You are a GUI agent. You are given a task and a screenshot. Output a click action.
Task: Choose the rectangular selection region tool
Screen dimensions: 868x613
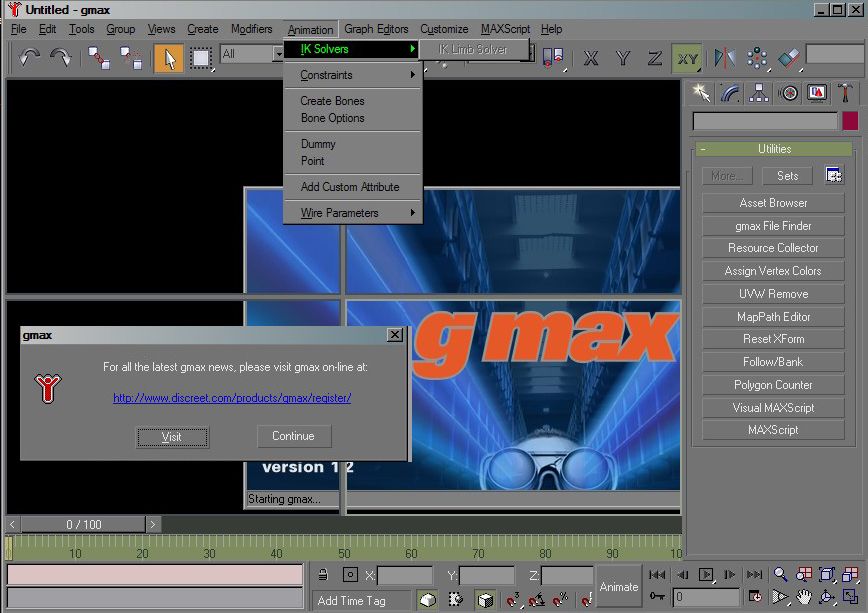click(201, 58)
